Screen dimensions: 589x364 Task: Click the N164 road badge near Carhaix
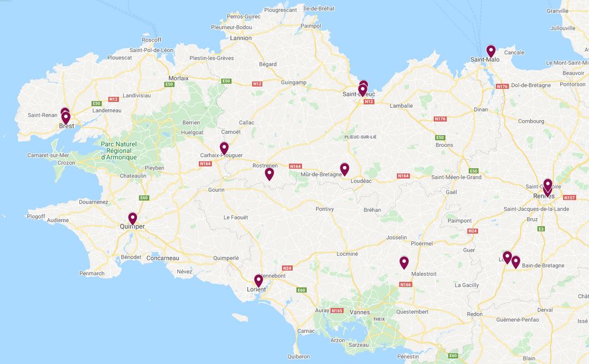coord(205,164)
